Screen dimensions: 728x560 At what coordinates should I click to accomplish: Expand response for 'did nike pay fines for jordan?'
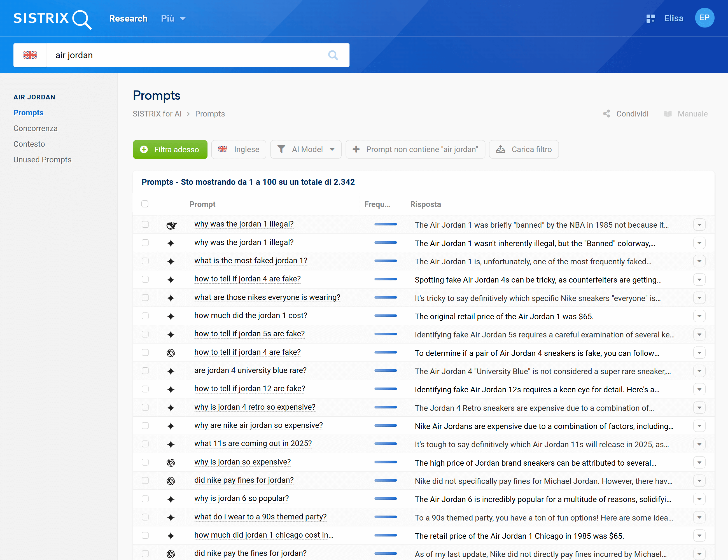point(699,481)
